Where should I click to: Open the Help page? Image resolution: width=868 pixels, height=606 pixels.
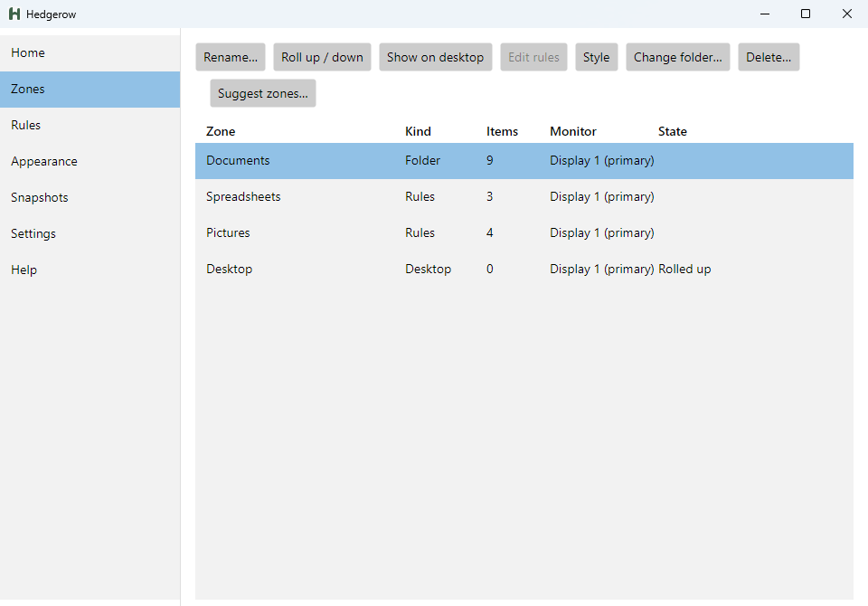(90, 270)
